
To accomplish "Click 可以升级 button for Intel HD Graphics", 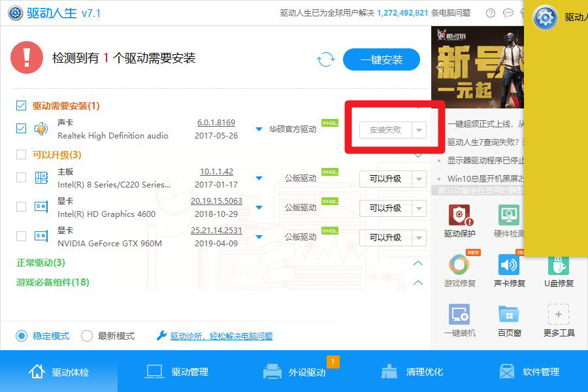I will pos(385,208).
